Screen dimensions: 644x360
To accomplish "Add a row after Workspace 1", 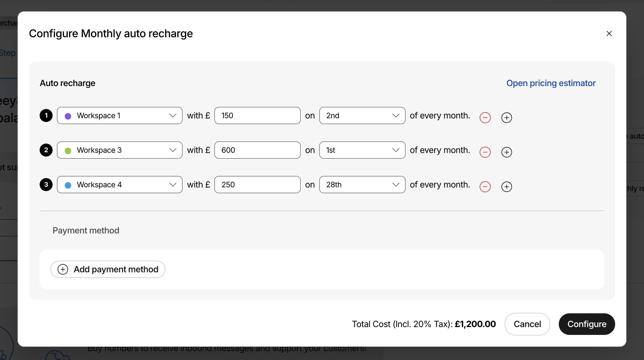I will pos(506,118).
